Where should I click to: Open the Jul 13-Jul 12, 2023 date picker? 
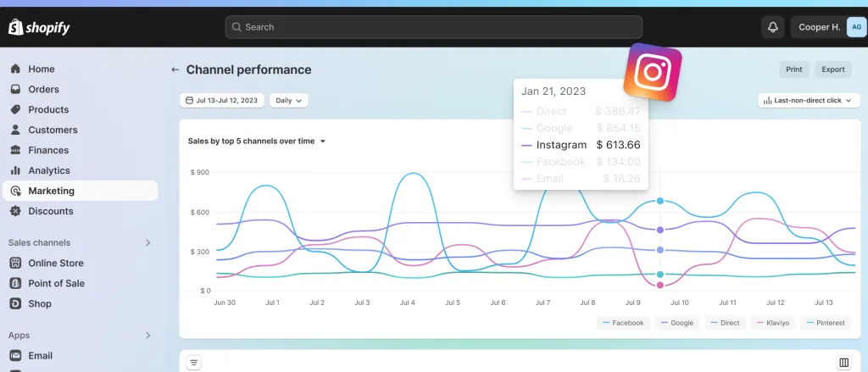[221, 100]
